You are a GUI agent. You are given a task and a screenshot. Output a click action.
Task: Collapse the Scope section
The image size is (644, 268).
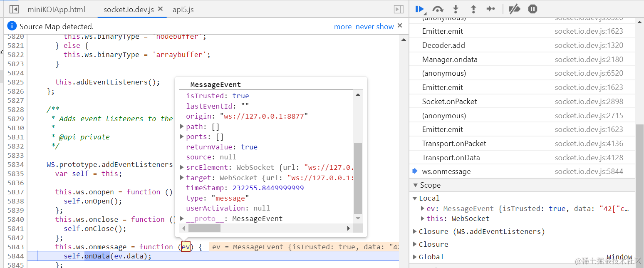[x=415, y=185]
